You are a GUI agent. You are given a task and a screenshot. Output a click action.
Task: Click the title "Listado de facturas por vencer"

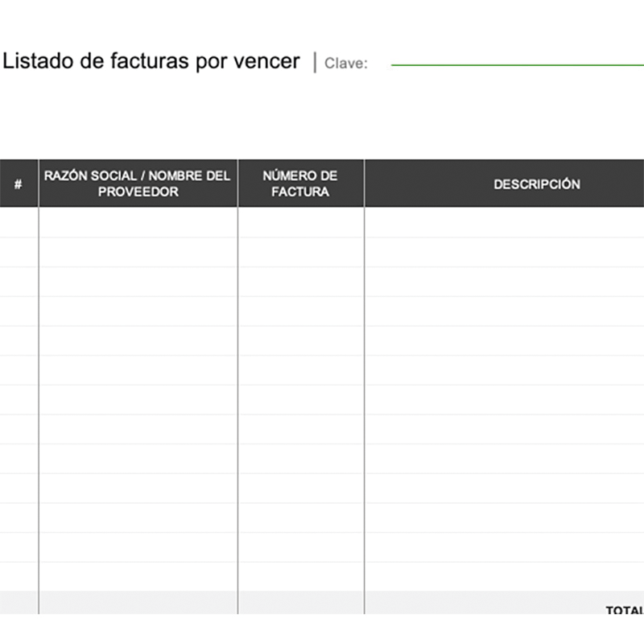151,61
